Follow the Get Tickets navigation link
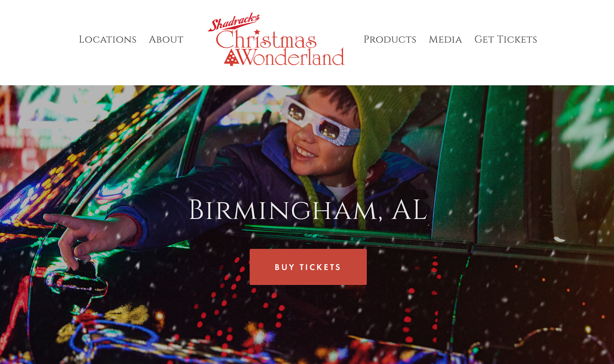Image resolution: width=614 pixels, height=364 pixels. point(506,40)
